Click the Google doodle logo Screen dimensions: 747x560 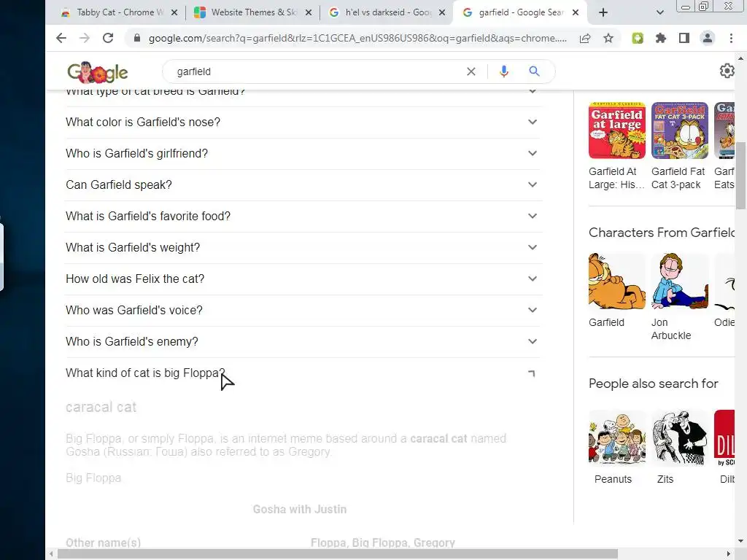click(98, 72)
